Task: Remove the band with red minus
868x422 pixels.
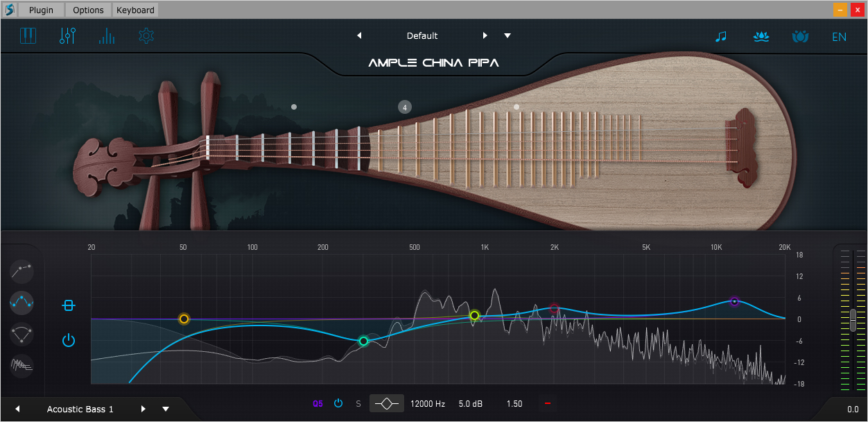Action: (x=548, y=403)
